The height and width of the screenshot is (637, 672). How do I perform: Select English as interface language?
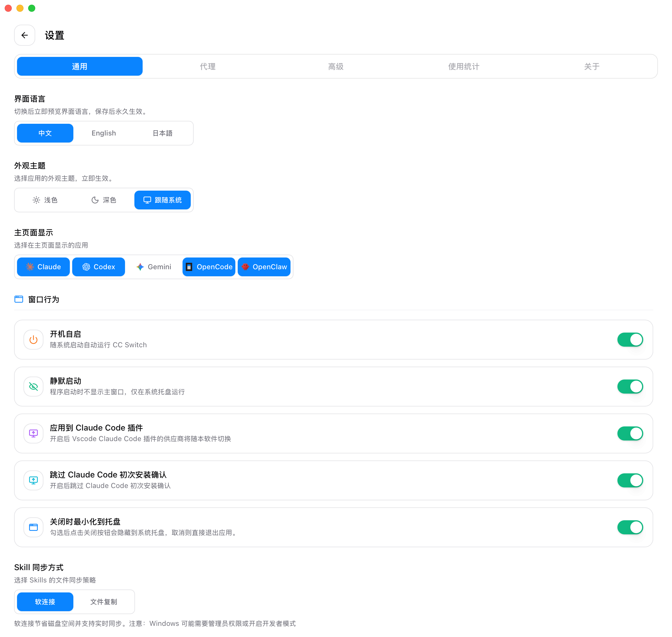(x=104, y=133)
